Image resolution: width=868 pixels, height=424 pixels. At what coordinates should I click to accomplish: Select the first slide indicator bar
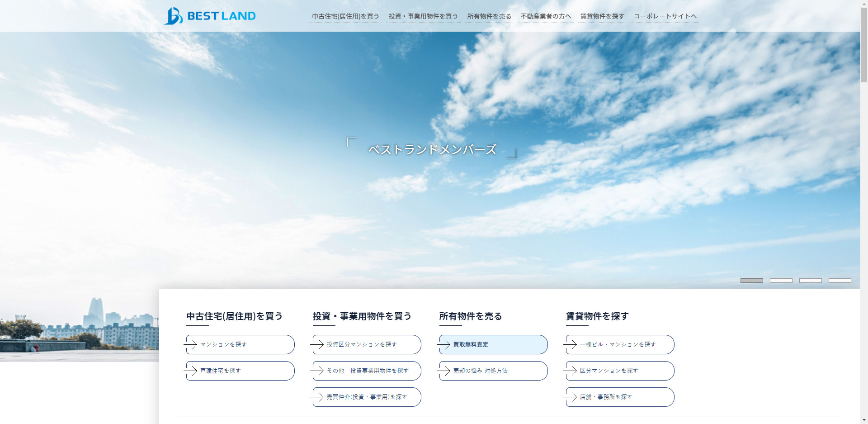click(x=751, y=281)
